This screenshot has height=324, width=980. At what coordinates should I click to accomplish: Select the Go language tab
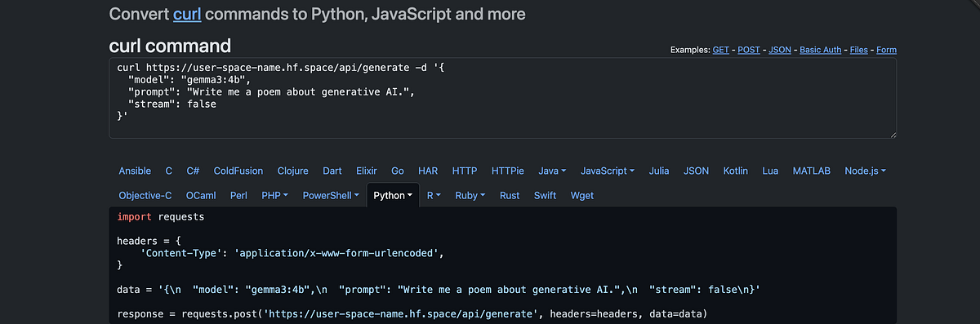398,171
